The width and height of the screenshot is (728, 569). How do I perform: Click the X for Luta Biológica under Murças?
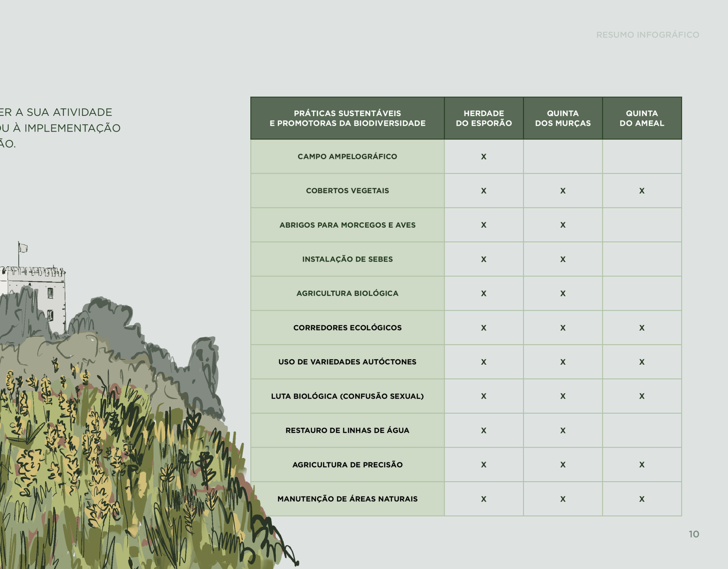[563, 396]
